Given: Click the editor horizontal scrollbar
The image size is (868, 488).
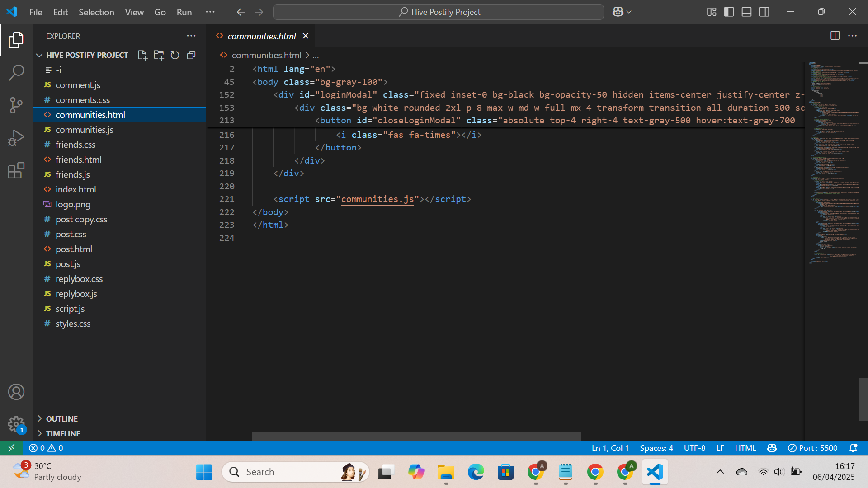Looking at the screenshot, I should (x=416, y=436).
